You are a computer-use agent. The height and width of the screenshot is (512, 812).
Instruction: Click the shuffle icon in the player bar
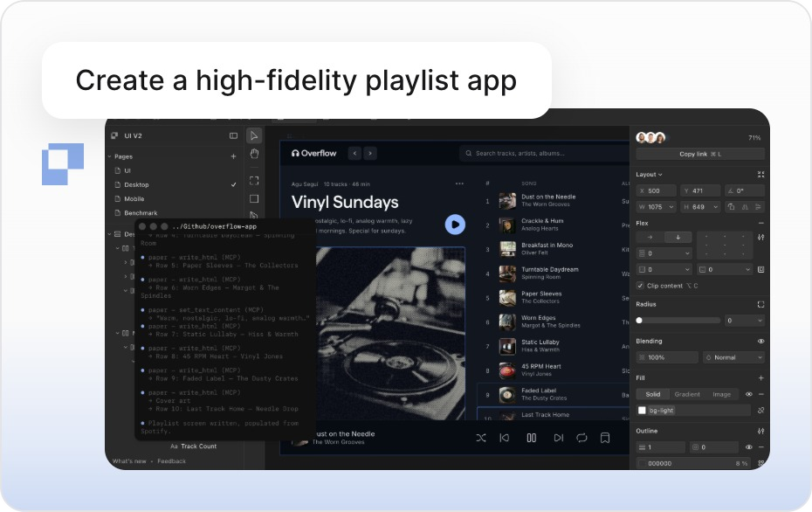pos(480,438)
